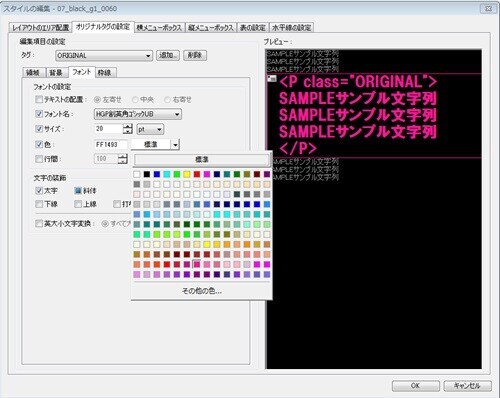The height and width of the screenshot is (398, 500).
Task: Switch to the 水平線の設定 tab
Action: (292, 27)
